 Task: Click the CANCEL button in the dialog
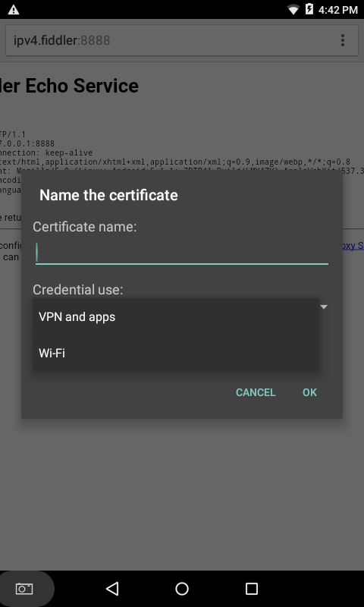coord(256,392)
